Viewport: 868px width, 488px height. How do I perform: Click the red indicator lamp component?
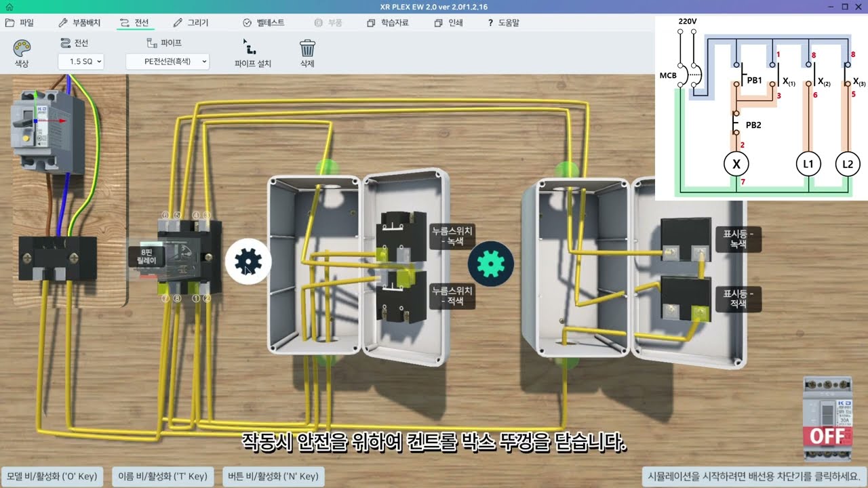pos(686,299)
